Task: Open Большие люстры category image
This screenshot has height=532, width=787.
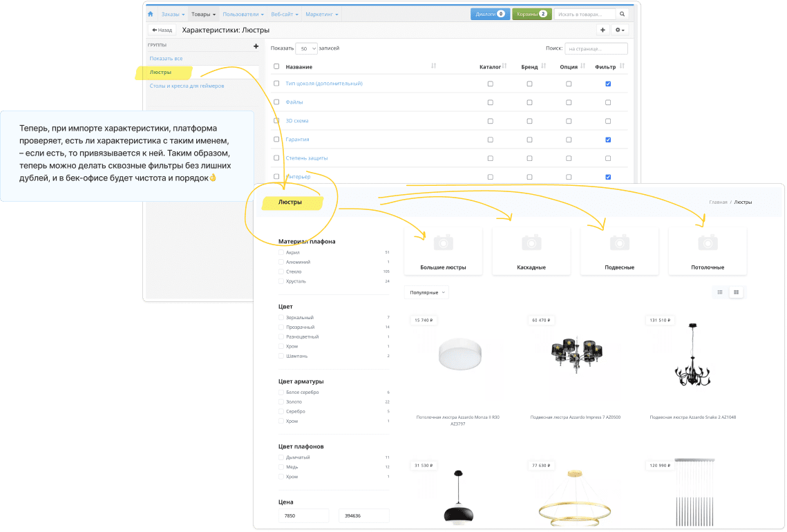Action: 443,243
